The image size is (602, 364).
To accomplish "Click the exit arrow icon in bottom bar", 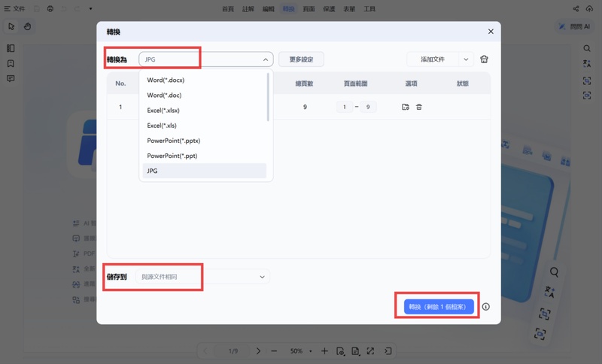I will (x=388, y=351).
